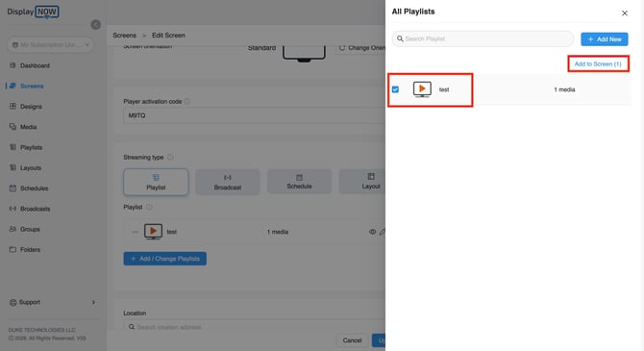Click the DisplayNOW logo
644x351 pixels.
coord(33,12)
